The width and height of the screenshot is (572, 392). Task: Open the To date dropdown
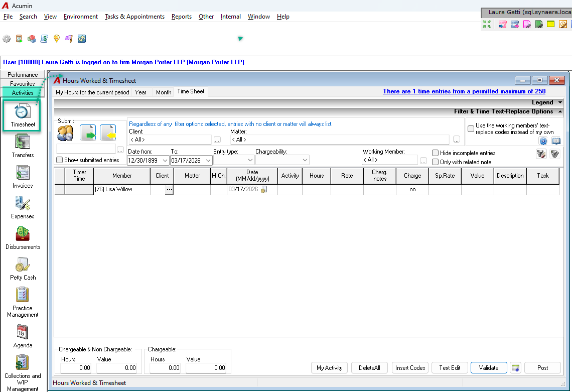(x=208, y=160)
